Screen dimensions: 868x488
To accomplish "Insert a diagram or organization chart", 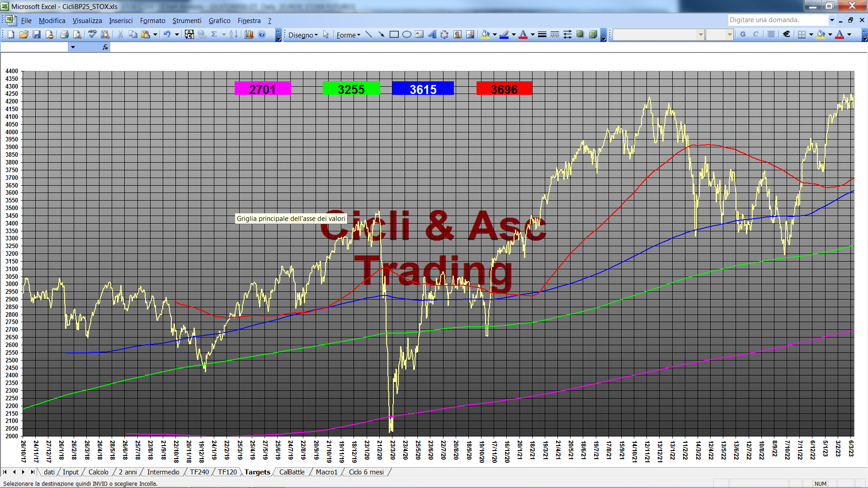I will point(445,34).
